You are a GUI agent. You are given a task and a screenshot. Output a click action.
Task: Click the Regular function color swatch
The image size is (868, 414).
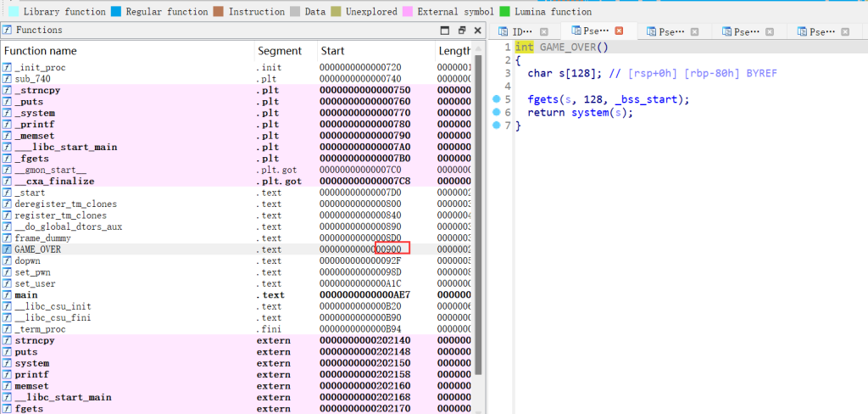[118, 12]
